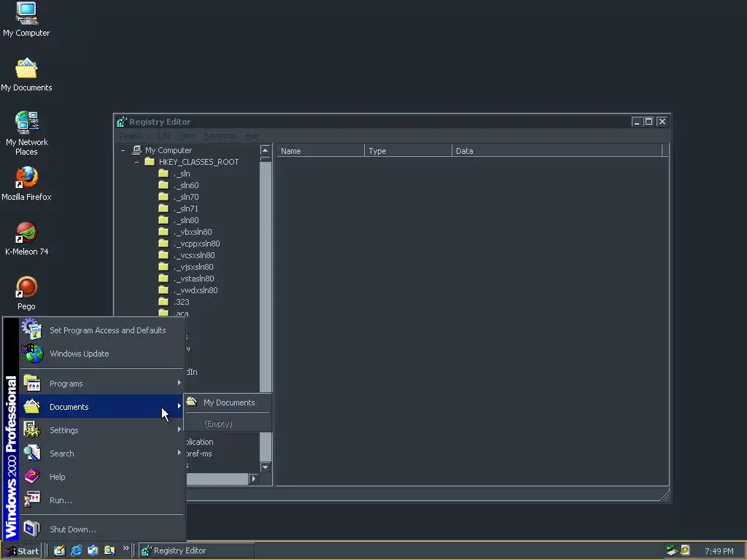Click the tree pane horizontal scroll right arrow

(253, 479)
